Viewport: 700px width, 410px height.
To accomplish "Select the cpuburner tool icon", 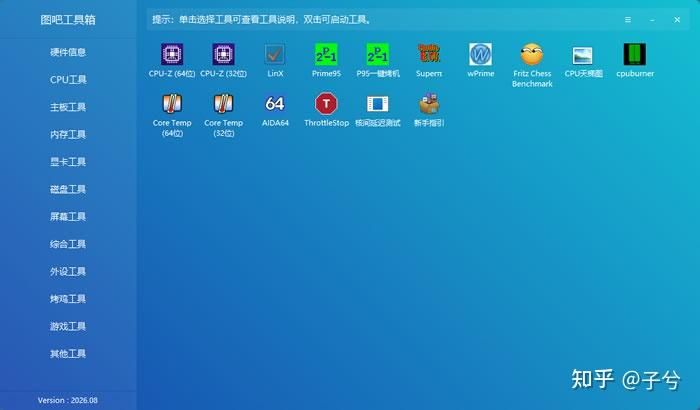I will coord(635,54).
